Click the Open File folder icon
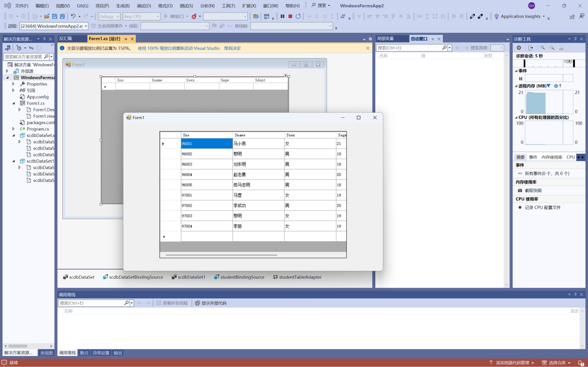 coord(47,17)
